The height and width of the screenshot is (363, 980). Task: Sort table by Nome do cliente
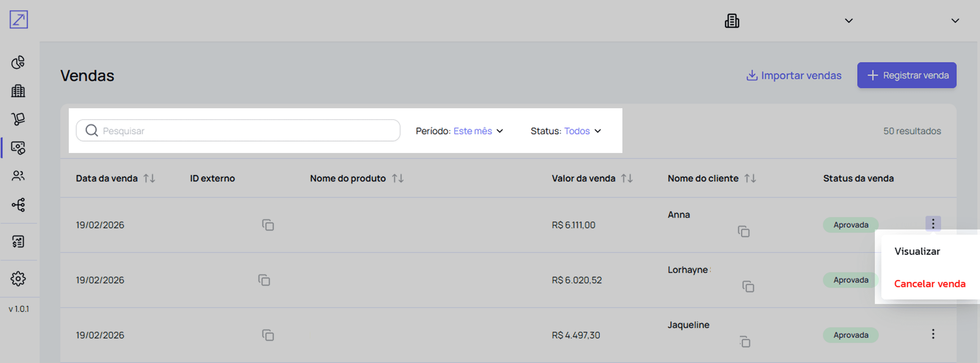(x=750, y=178)
